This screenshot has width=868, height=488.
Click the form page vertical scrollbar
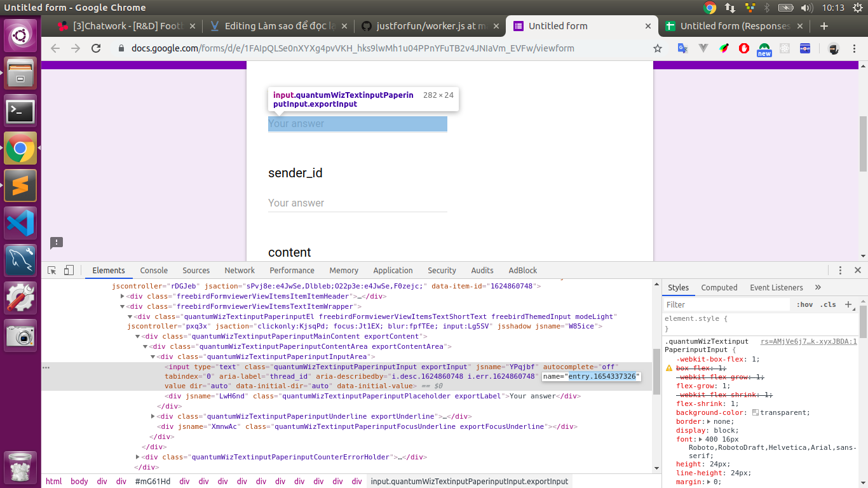coord(863,144)
